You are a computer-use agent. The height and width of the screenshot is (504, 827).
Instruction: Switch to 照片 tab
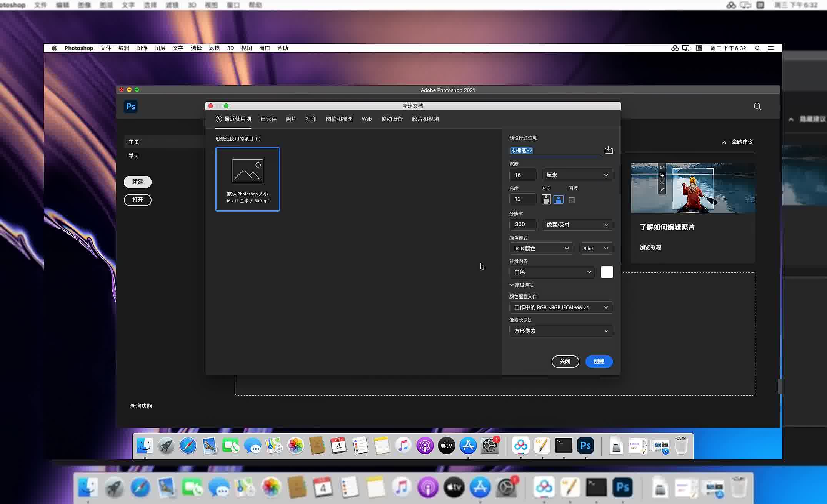coord(291,119)
